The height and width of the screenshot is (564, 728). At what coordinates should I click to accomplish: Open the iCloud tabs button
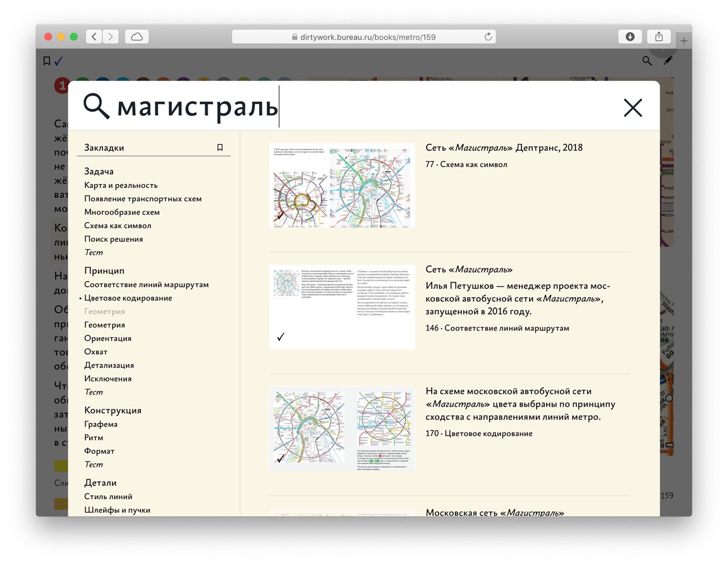[137, 37]
